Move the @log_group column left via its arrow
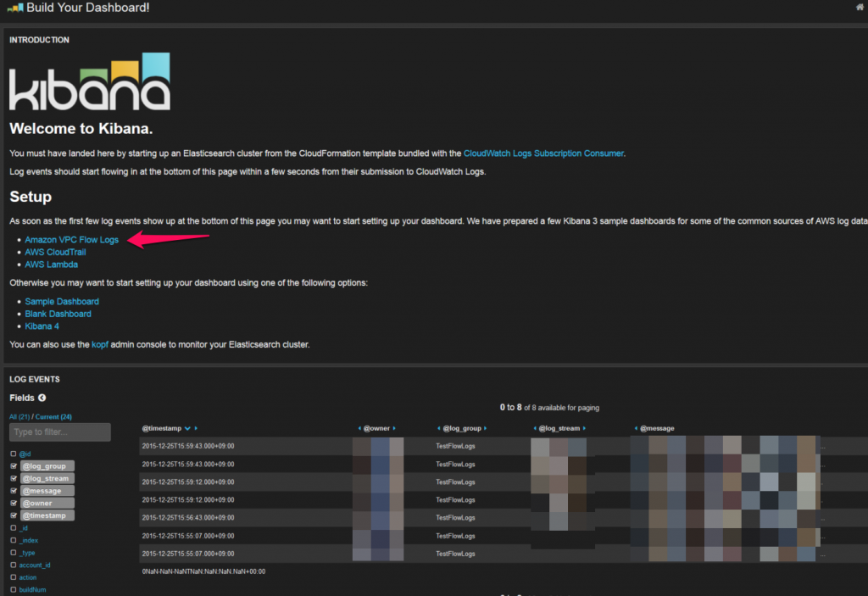Screen dimensions: 868x596 (439, 429)
